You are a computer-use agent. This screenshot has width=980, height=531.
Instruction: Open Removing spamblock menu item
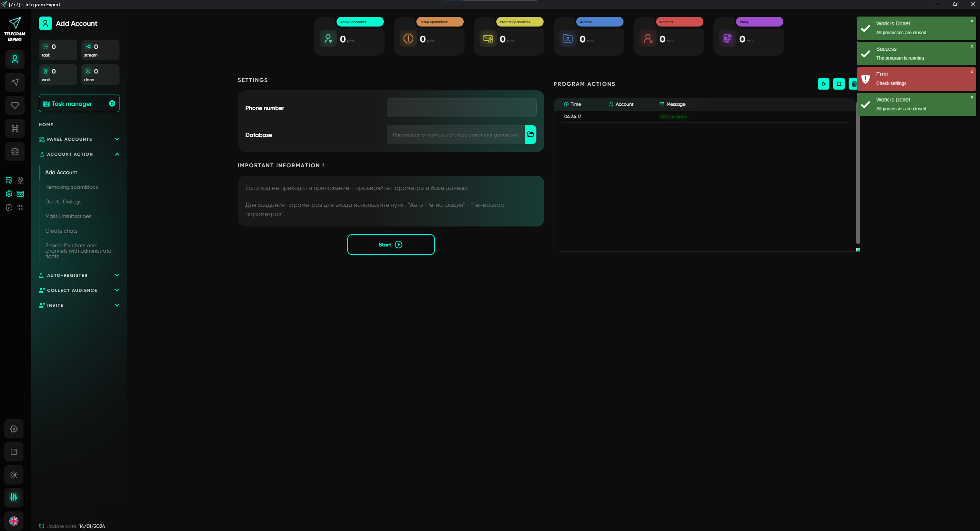pyautogui.click(x=71, y=187)
